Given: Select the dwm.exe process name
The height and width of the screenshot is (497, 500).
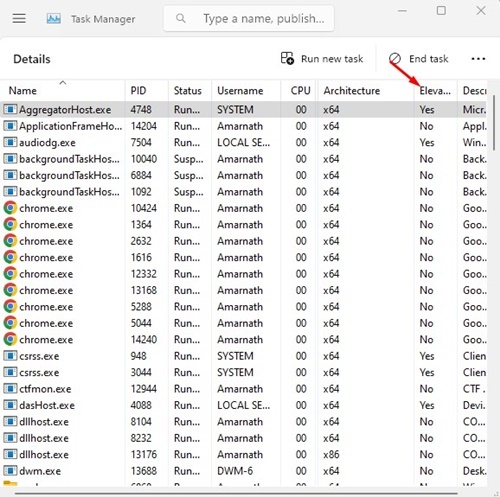Looking at the screenshot, I should pyautogui.click(x=40, y=471).
